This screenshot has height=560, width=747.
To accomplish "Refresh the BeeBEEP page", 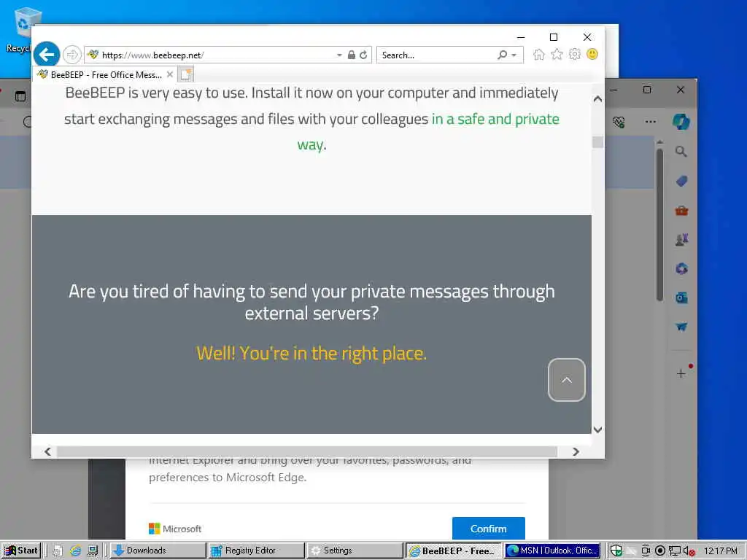I will [363, 55].
